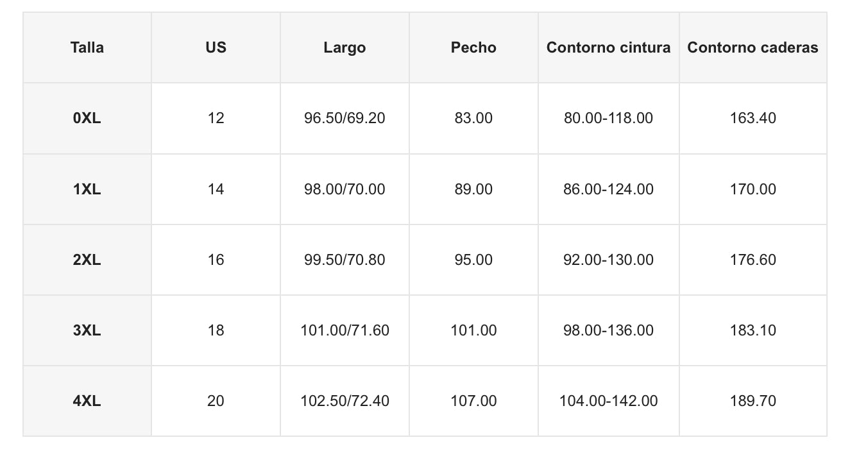Image resolution: width=868 pixels, height=449 pixels.
Task: Click the Talla column header
Action: 87,47
